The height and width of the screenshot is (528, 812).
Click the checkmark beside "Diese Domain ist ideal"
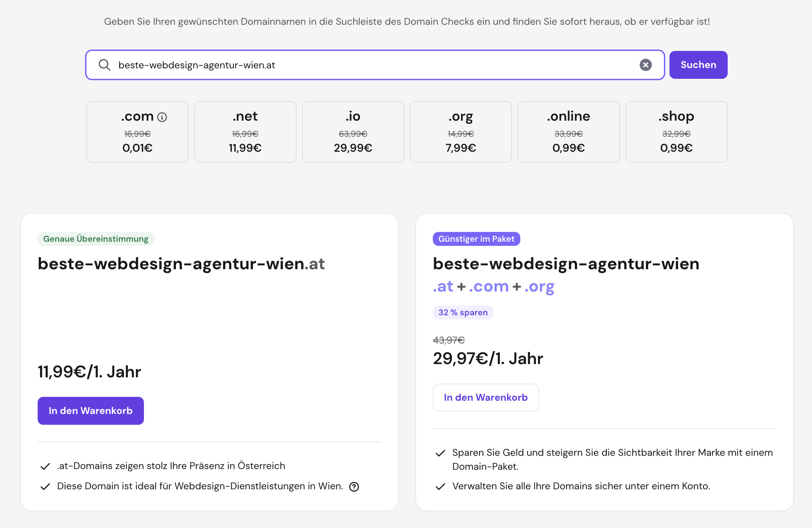45,486
